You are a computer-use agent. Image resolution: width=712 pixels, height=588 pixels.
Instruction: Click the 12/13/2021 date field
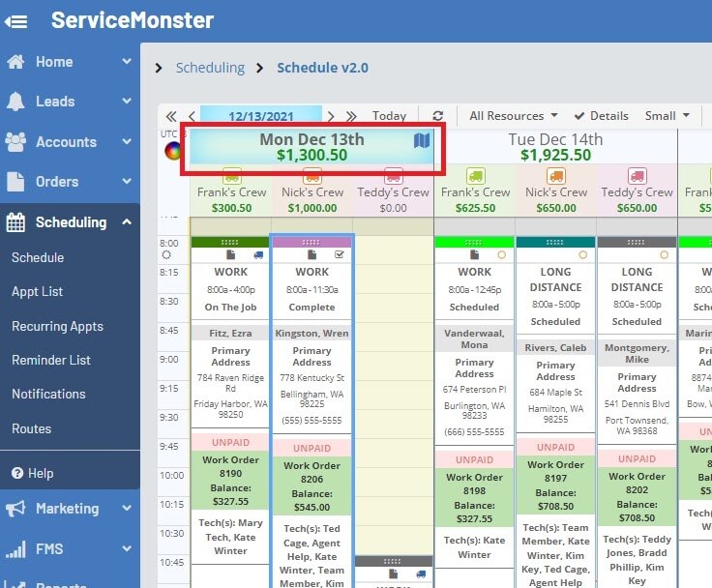coord(261,115)
